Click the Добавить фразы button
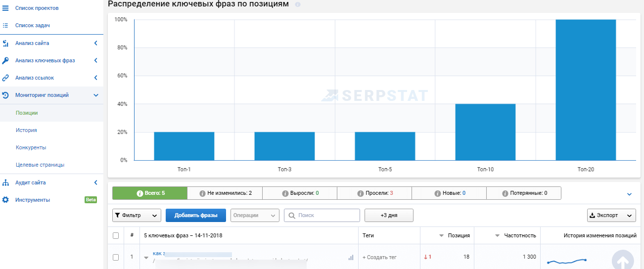644x269 pixels. click(195, 216)
